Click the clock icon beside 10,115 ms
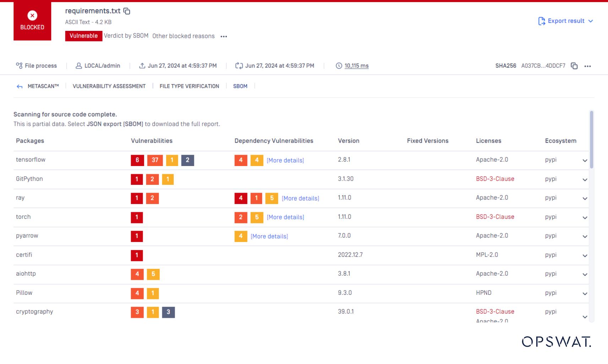608x364 pixels. [x=338, y=66]
